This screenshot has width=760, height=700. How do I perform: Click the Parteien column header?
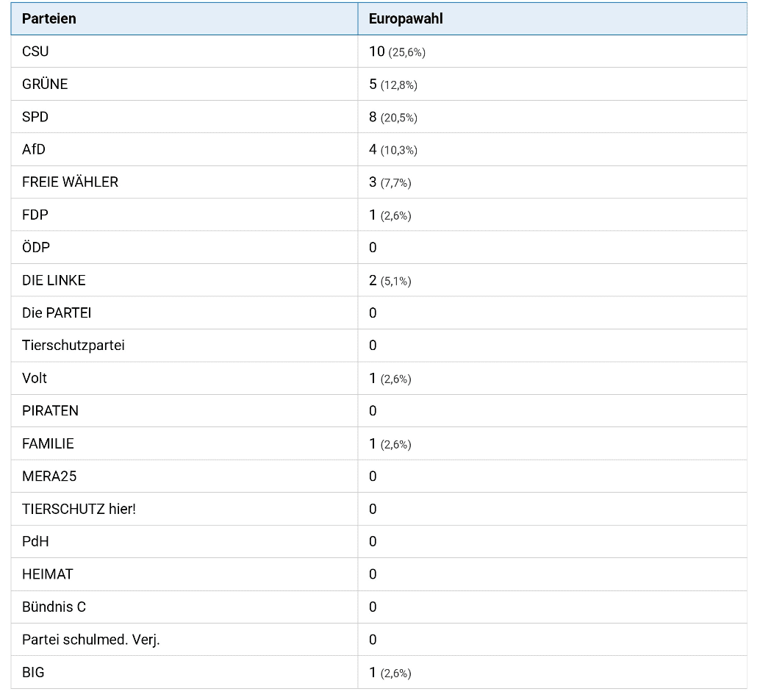click(x=49, y=18)
